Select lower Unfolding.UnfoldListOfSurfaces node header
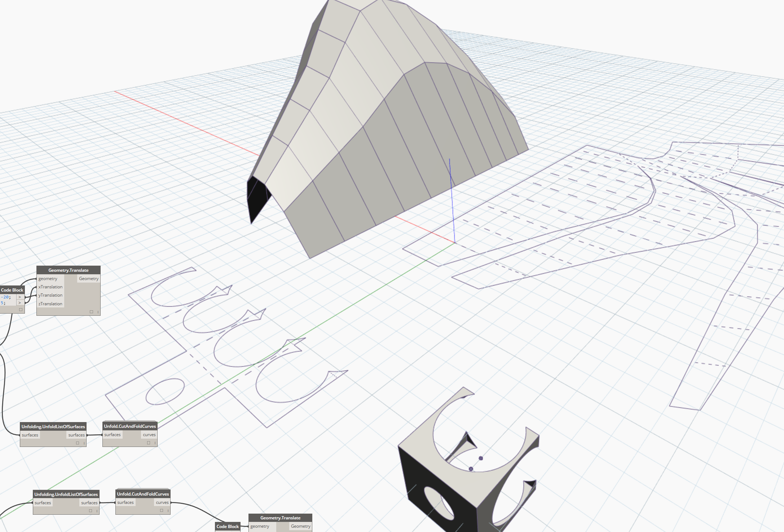Viewport: 784px width, 532px height. coord(66,495)
